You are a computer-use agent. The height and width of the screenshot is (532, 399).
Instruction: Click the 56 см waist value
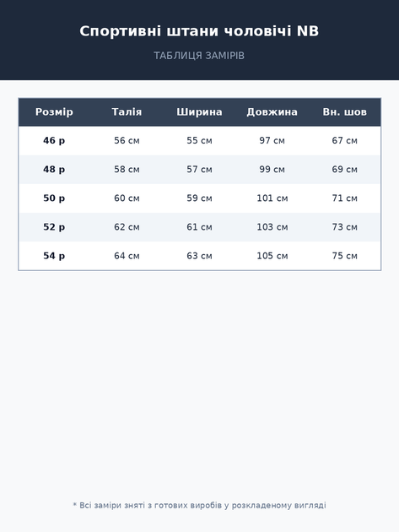[127, 140]
